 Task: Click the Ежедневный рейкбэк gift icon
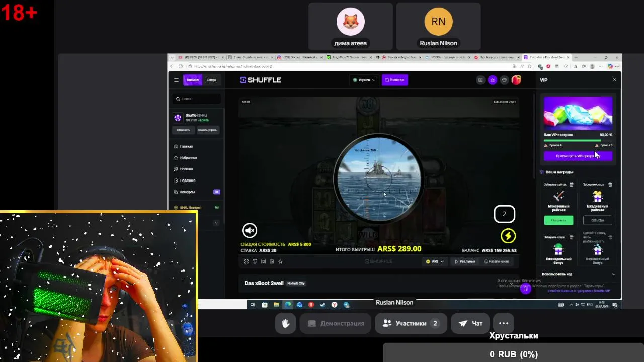click(598, 196)
